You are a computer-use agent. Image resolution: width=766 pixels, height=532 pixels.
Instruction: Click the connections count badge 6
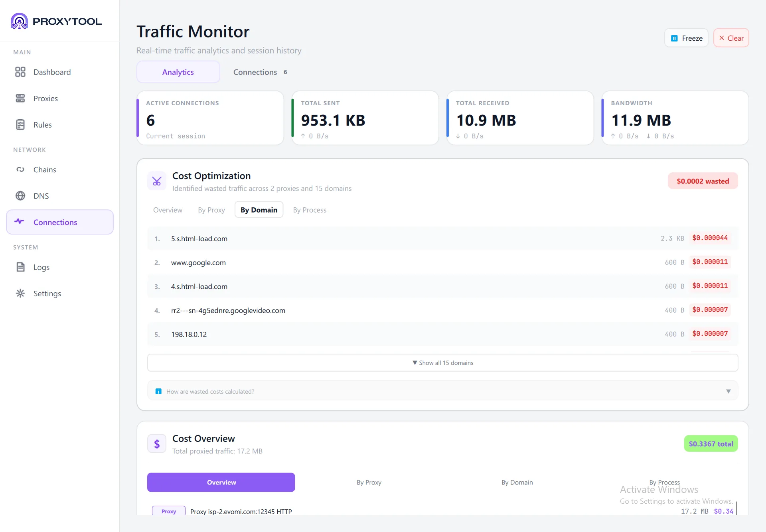click(x=285, y=72)
